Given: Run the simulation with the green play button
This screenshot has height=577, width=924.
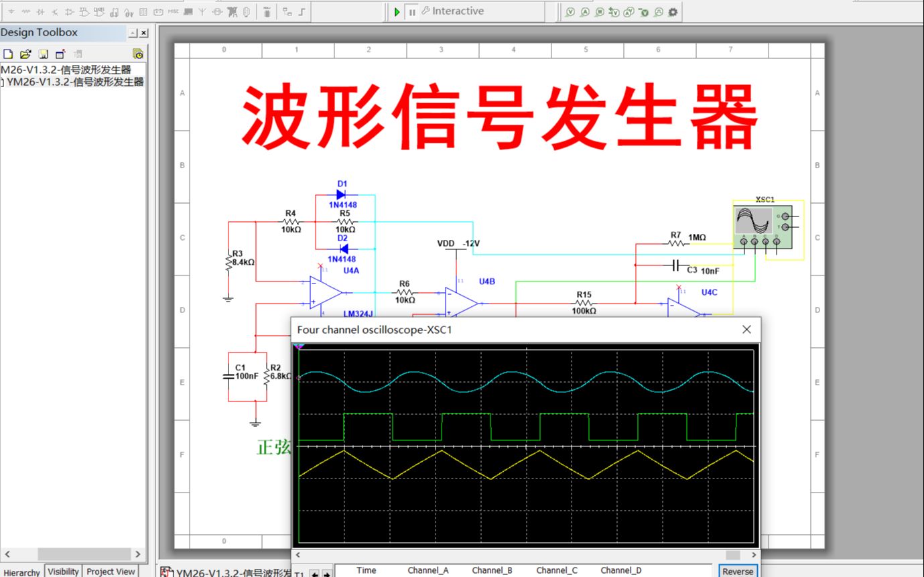Looking at the screenshot, I should pyautogui.click(x=397, y=11).
